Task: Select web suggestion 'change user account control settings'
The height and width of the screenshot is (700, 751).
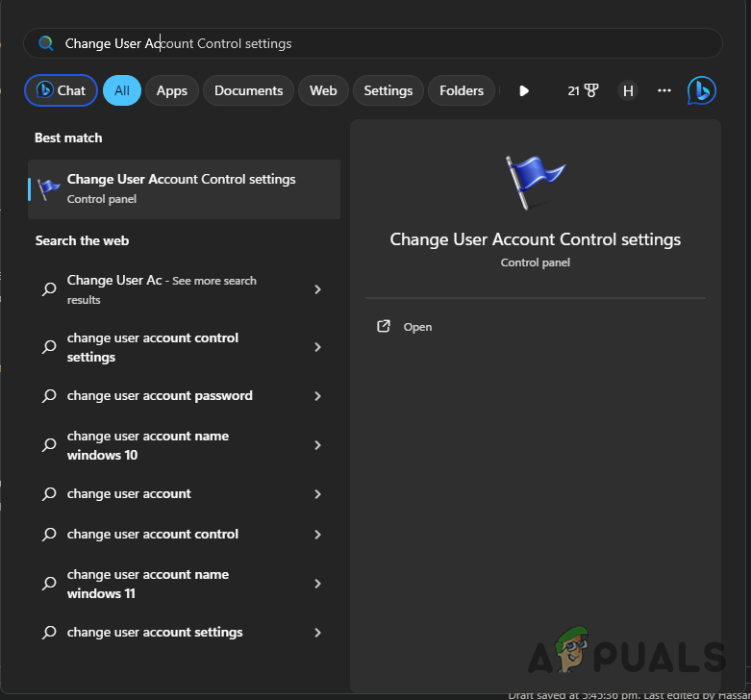Action: [x=185, y=347]
